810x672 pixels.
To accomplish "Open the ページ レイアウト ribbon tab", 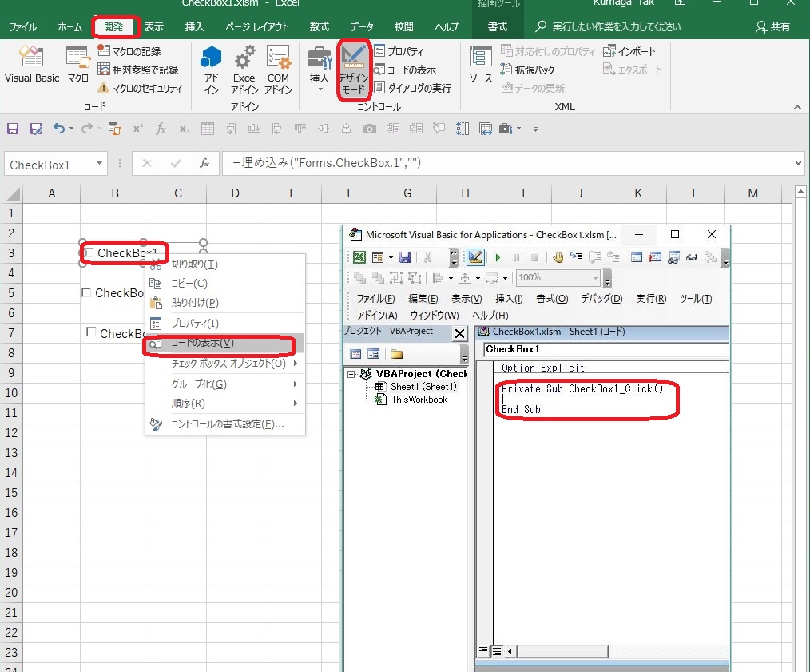I will pos(256,27).
